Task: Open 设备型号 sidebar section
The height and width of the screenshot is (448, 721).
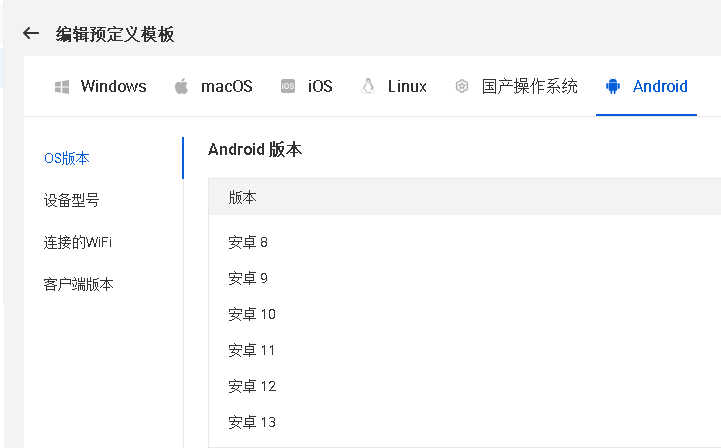Action: pyautogui.click(x=71, y=200)
